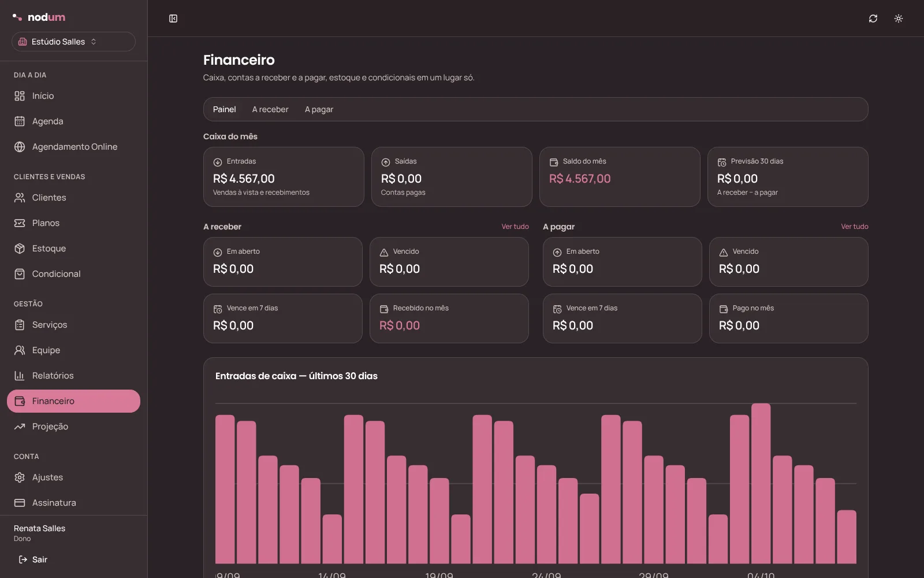This screenshot has width=924, height=578.
Task: Click the refresh icon in top bar
Action: (x=873, y=18)
